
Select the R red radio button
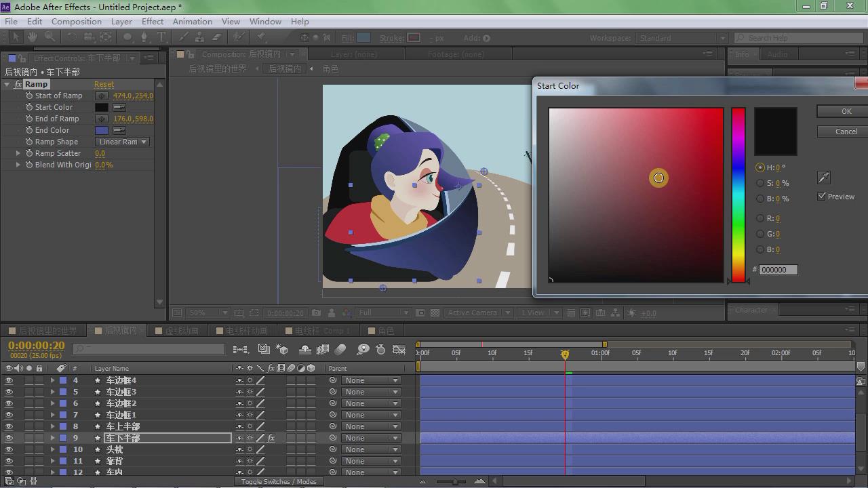(x=760, y=218)
